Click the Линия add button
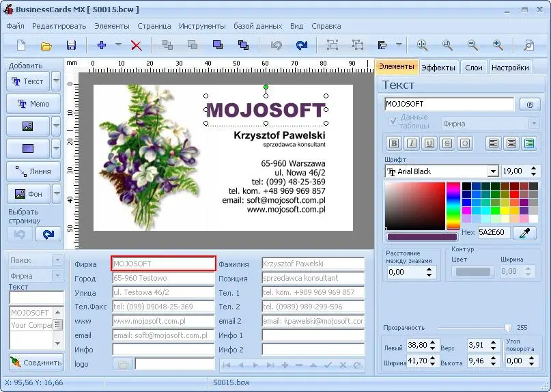This screenshot has height=392, width=551. point(33,171)
